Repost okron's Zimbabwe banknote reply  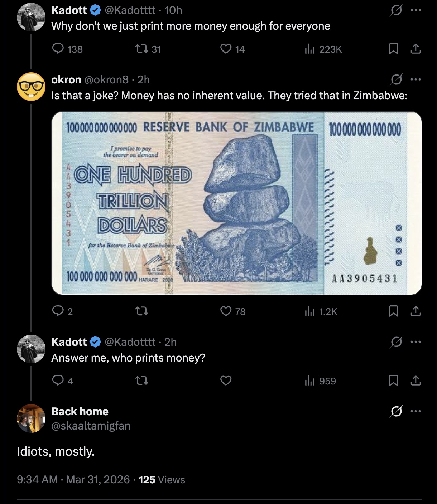(142, 311)
